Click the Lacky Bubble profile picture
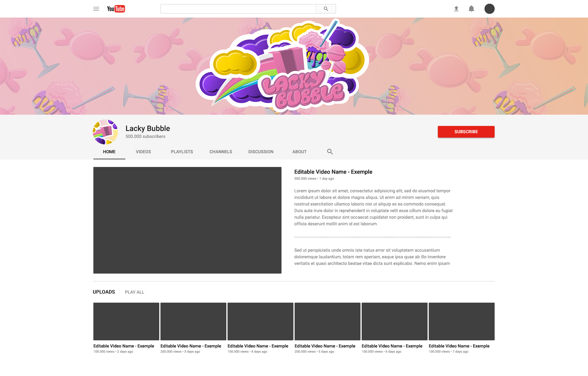Image resolution: width=588 pixels, height=376 pixels. pyautogui.click(x=105, y=132)
